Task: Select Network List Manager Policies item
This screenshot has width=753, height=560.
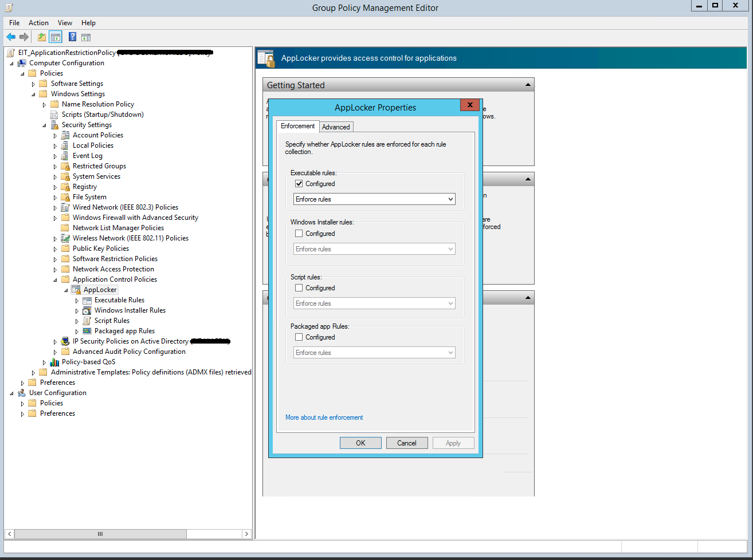Action: click(118, 228)
